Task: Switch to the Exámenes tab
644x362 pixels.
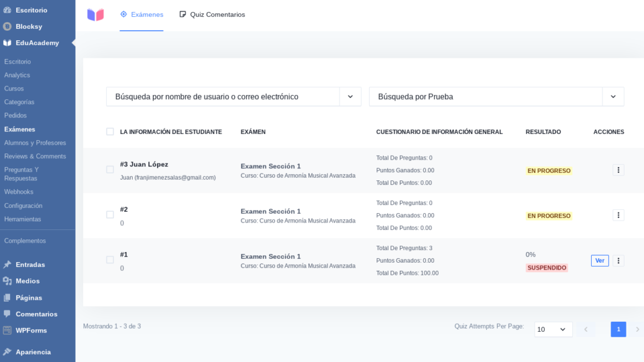Action: tap(142, 15)
